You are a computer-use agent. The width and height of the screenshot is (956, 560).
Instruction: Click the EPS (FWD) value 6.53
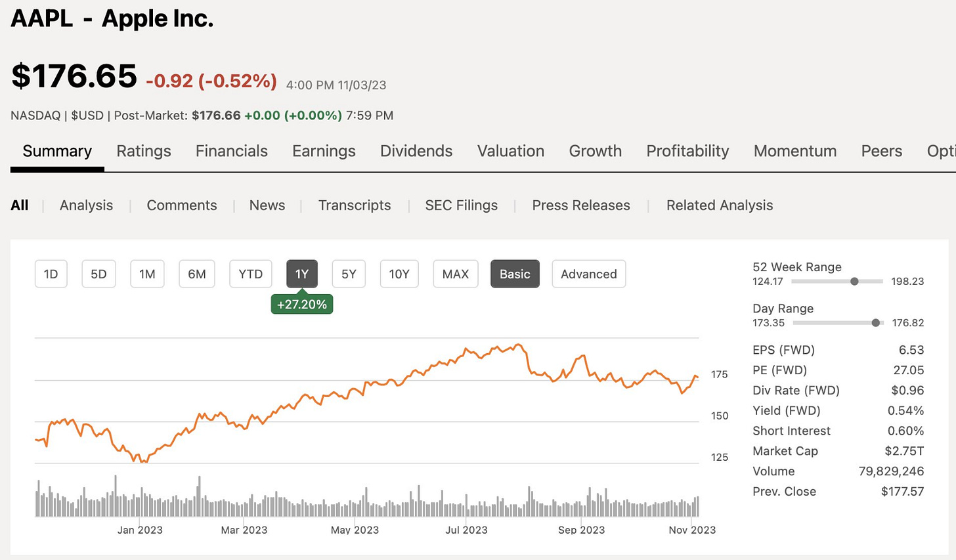[911, 350]
